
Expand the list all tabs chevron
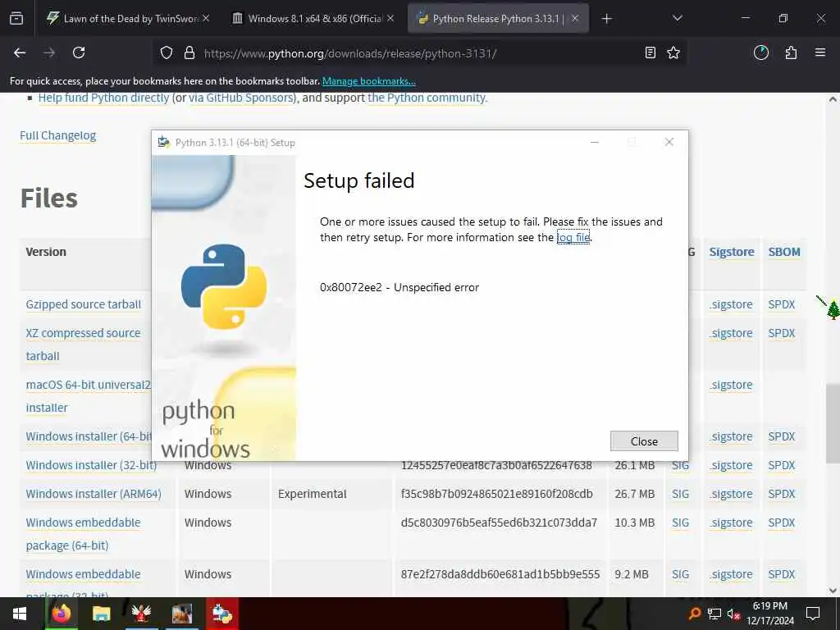(677, 18)
